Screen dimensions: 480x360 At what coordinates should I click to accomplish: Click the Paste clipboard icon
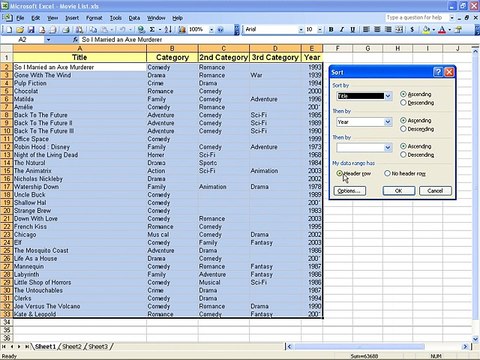click(105, 30)
